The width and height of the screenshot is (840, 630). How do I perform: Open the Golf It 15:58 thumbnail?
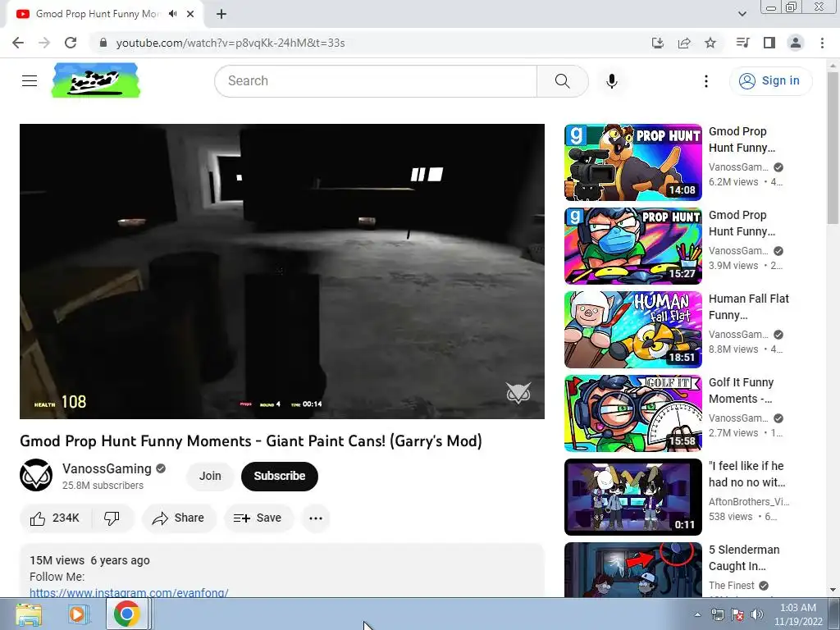pos(632,413)
